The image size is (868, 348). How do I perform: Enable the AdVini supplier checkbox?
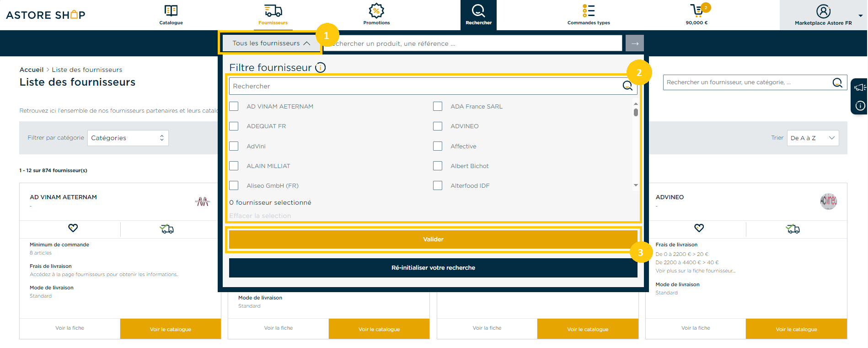[234, 146]
